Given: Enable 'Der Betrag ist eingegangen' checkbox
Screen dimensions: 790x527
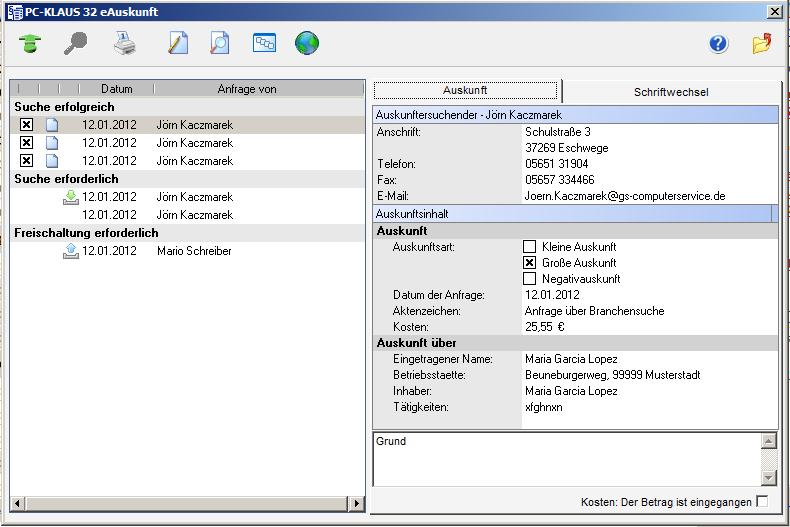Looking at the screenshot, I should [763, 501].
